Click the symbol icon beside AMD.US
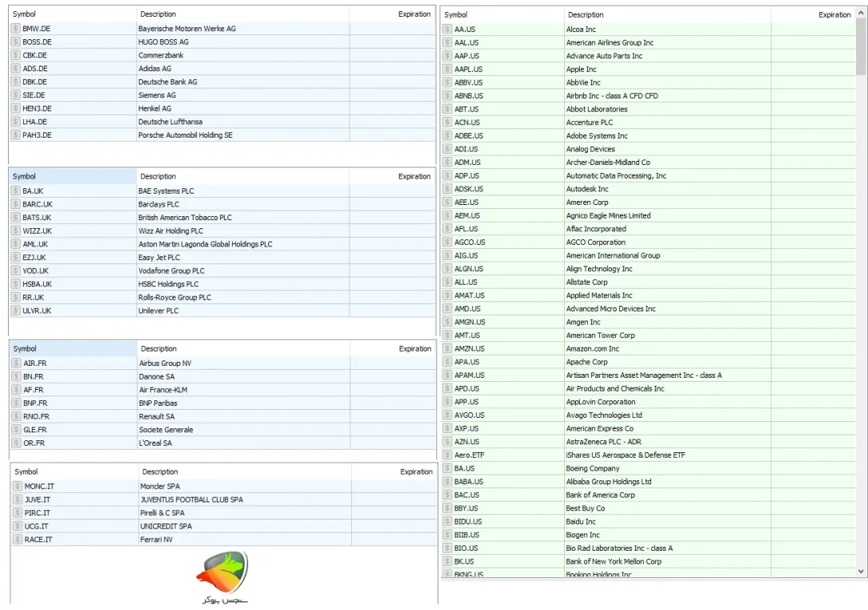This screenshot has width=868, height=610. click(447, 308)
